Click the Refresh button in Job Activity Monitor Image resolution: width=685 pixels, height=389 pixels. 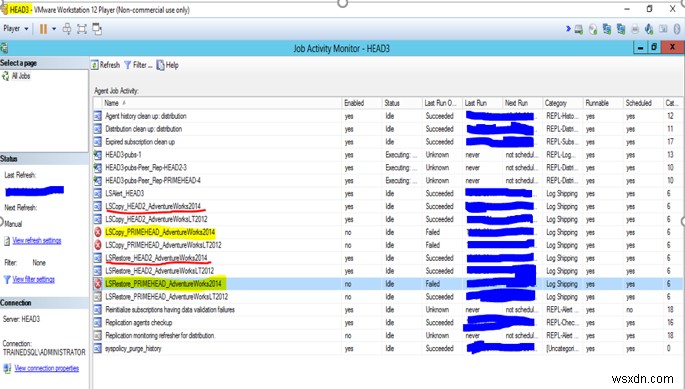pyautogui.click(x=105, y=65)
